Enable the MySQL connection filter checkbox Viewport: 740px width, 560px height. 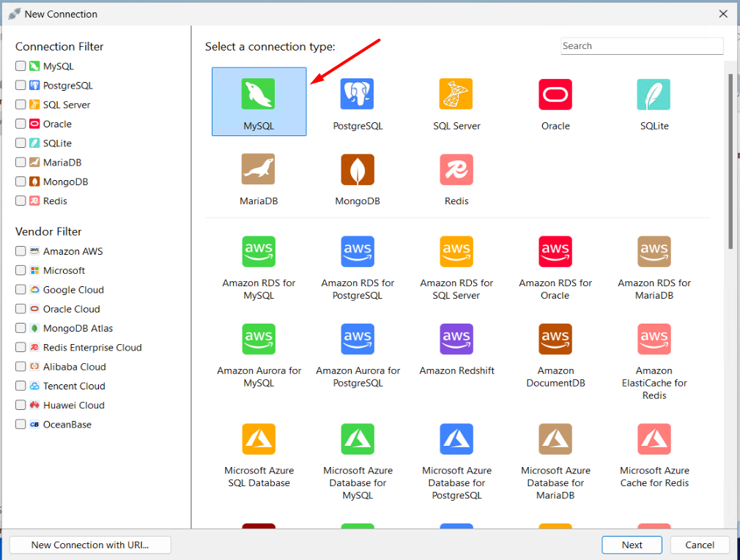tap(21, 66)
